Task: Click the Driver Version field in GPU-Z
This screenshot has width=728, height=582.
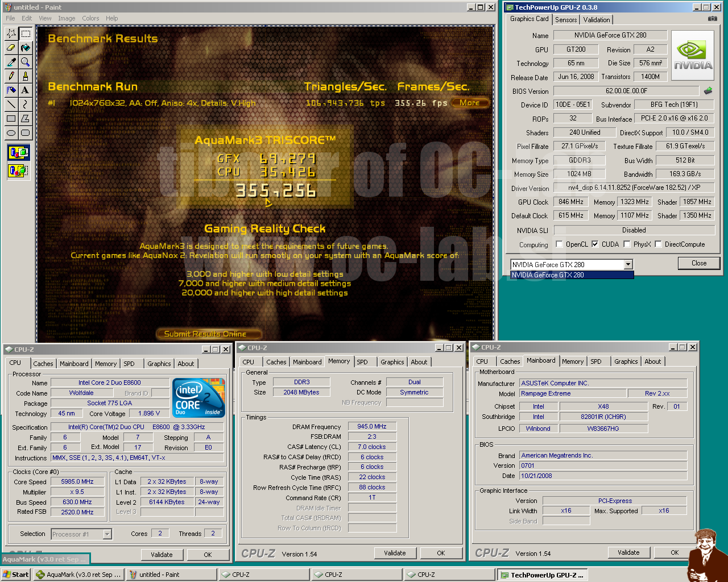Action: coord(634,188)
